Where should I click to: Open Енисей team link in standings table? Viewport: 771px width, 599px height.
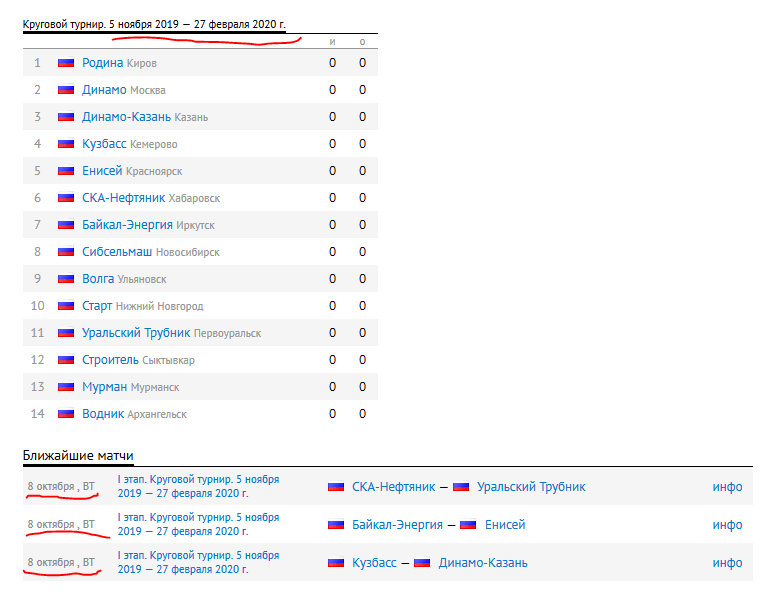point(102,171)
